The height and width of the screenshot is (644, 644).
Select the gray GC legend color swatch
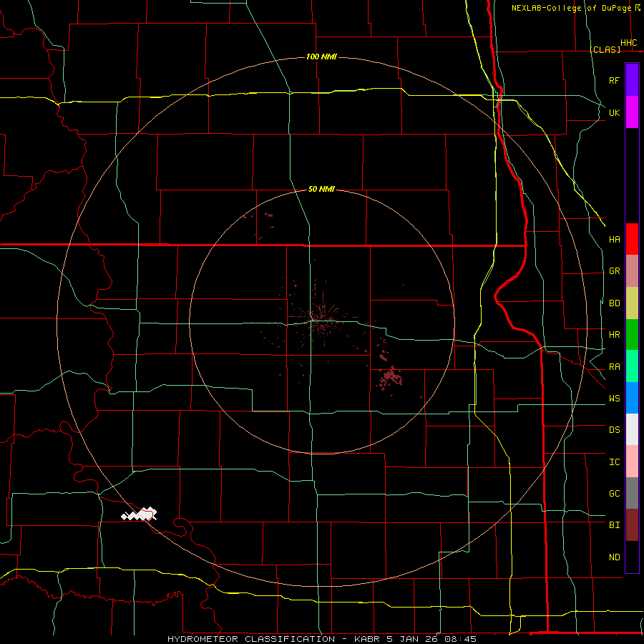pos(632,493)
